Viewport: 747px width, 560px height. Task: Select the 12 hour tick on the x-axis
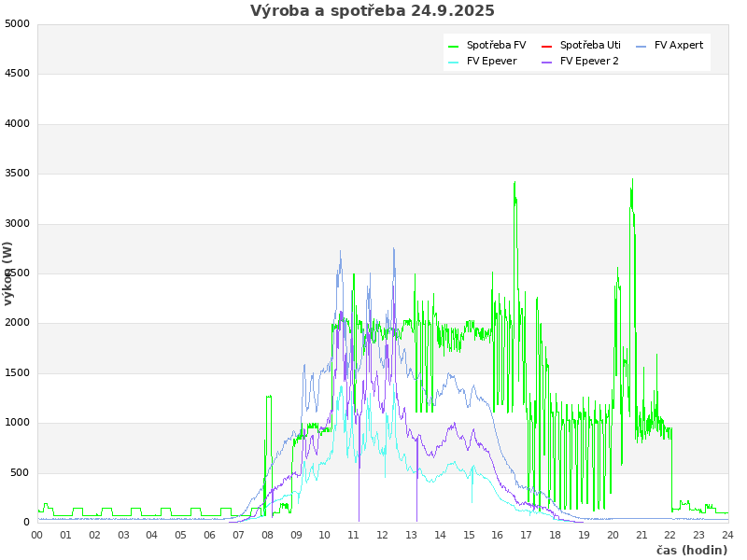(383, 535)
